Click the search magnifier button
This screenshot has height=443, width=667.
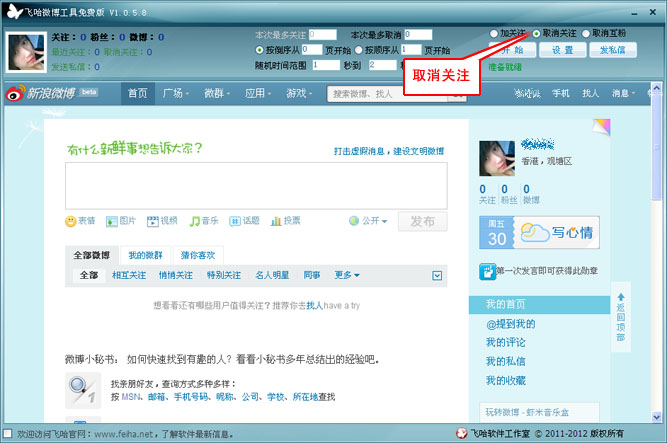click(x=457, y=96)
